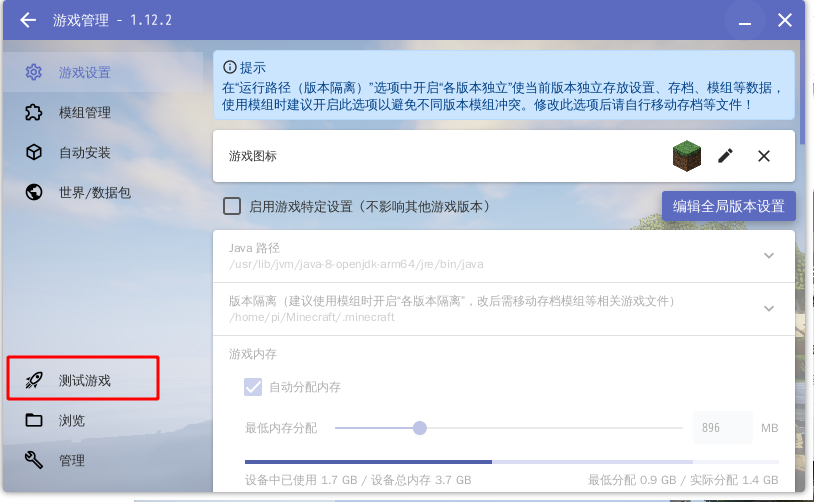Close the launcher window
Image resolution: width=814 pixels, height=502 pixels.
coord(785,20)
